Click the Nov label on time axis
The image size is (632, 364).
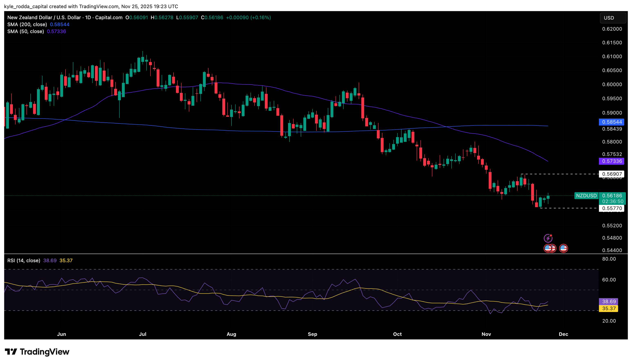[x=486, y=334]
